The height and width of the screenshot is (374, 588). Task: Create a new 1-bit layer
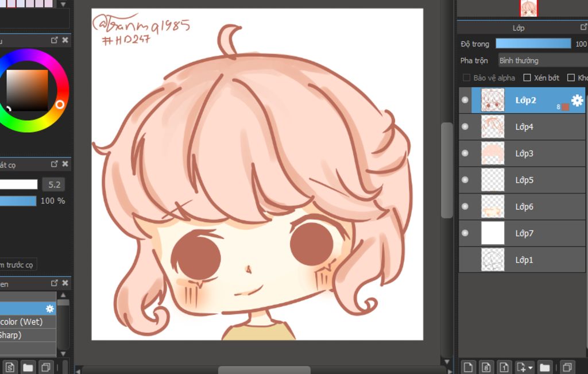click(x=504, y=367)
